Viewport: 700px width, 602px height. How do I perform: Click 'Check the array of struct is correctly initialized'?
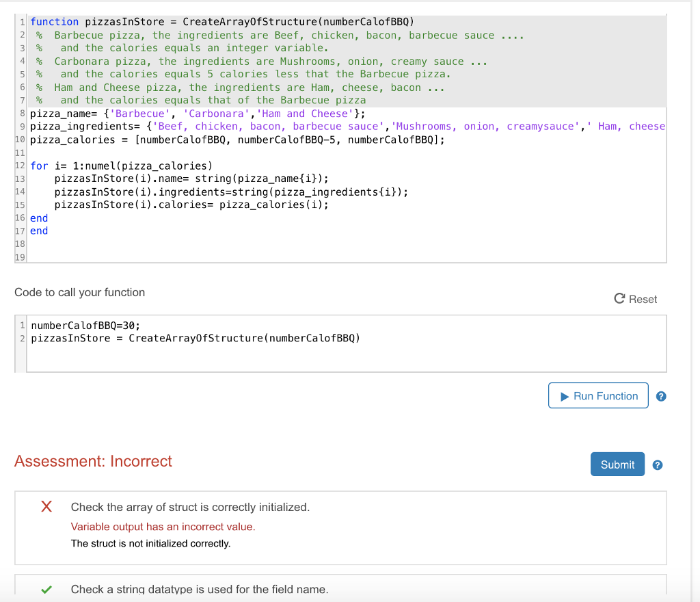190,508
